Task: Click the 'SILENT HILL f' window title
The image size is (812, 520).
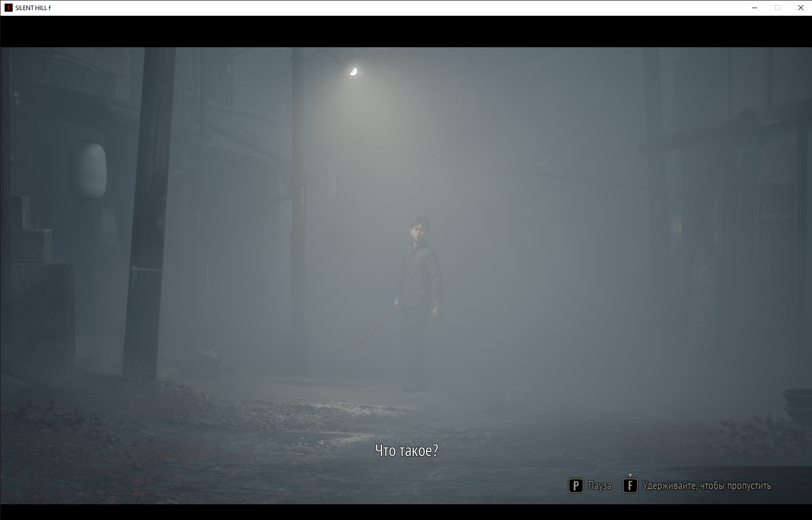Action: pos(33,8)
